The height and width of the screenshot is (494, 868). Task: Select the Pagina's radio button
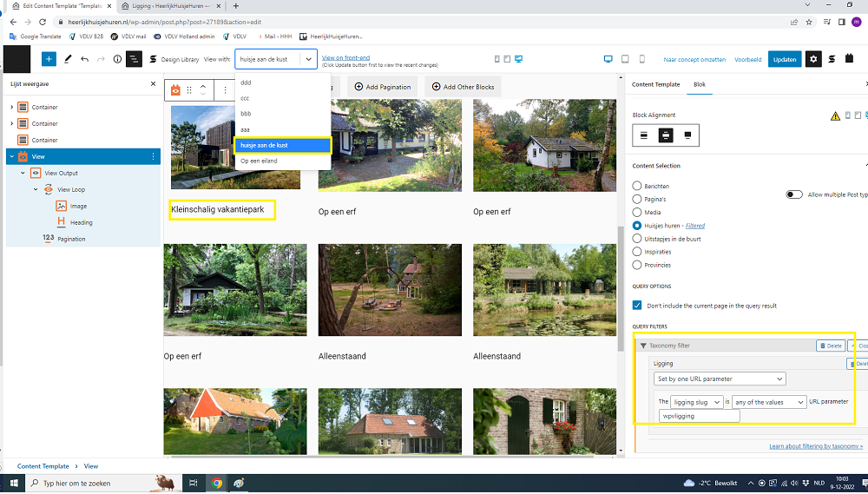637,199
